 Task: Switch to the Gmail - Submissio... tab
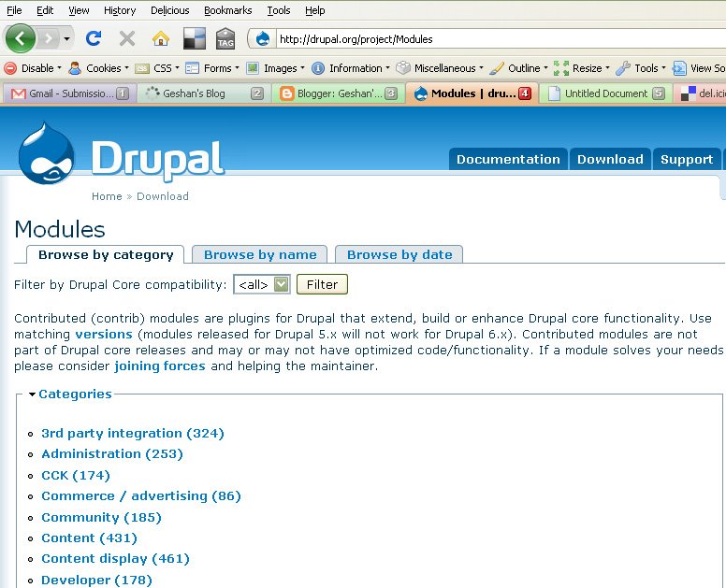click(69, 93)
